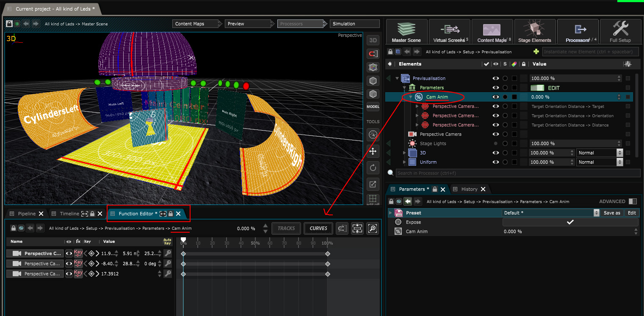Select the rotate tool
Image resolution: width=644 pixels, height=316 pixels.
point(373,168)
